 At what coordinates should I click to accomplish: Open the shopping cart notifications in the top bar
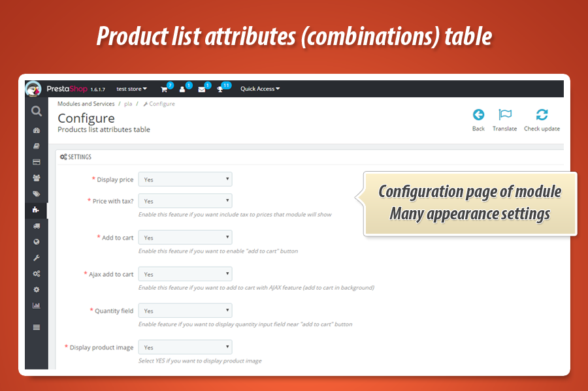(165, 88)
